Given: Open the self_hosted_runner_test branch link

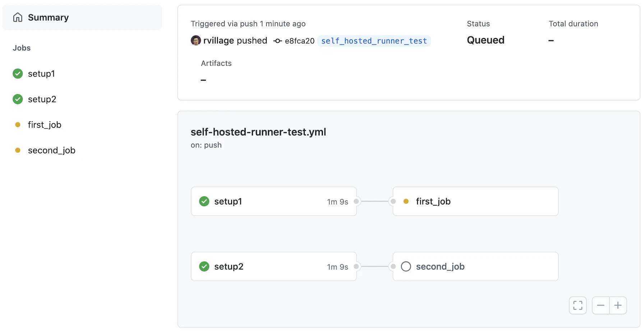Looking at the screenshot, I should click(374, 41).
